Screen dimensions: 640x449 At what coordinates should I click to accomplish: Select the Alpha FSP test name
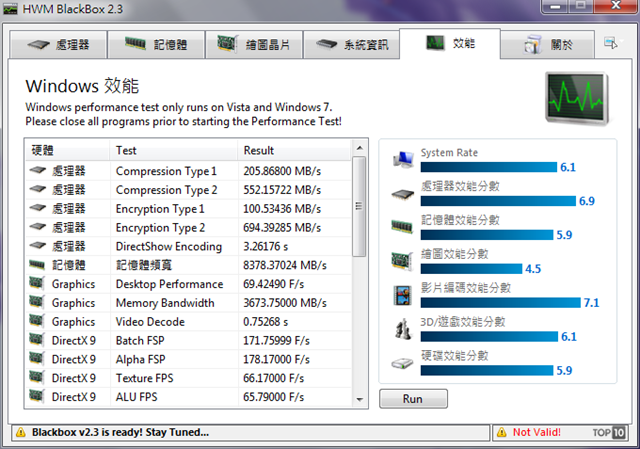tap(140, 359)
